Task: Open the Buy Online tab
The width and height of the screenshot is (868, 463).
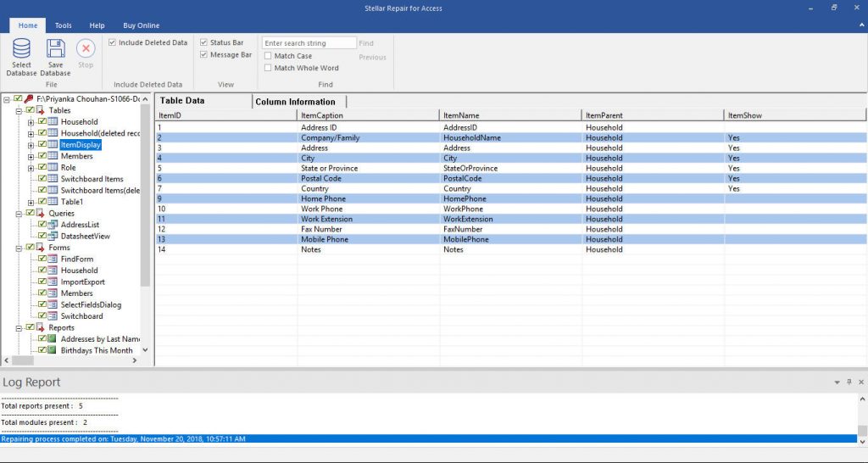Action: (x=142, y=25)
